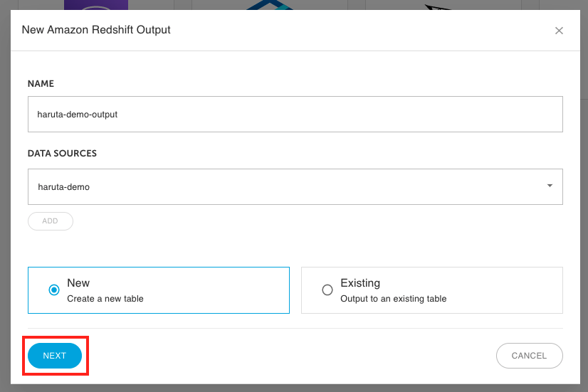Select the haruta-demo data source combo box

click(x=295, y=186)
